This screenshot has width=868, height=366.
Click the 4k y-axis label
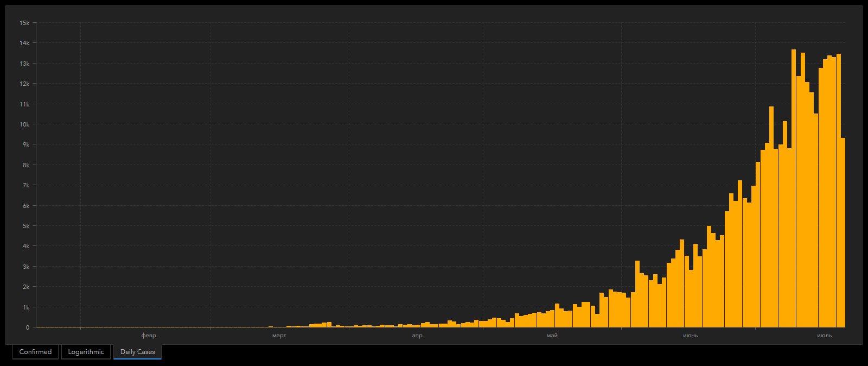pos(25,246)
